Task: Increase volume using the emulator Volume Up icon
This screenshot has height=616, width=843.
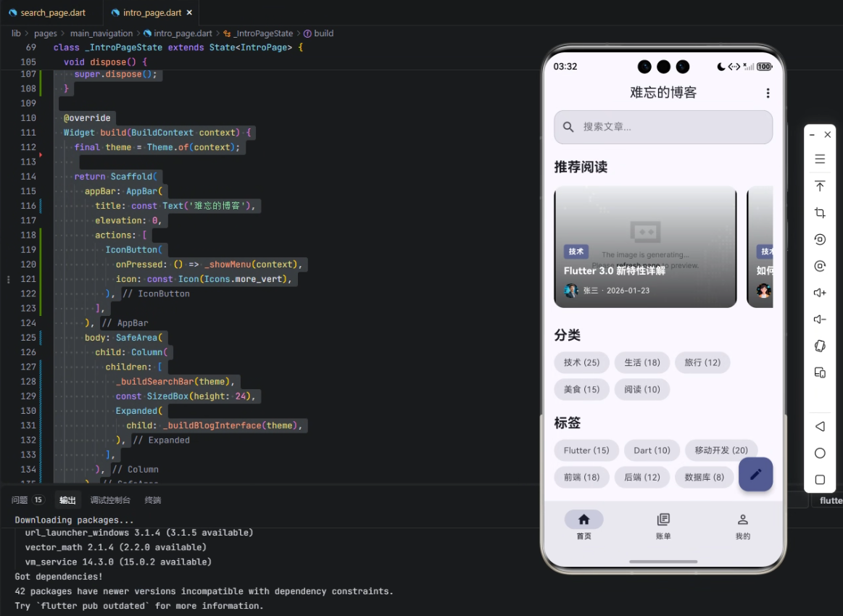Action: point(820,292)
